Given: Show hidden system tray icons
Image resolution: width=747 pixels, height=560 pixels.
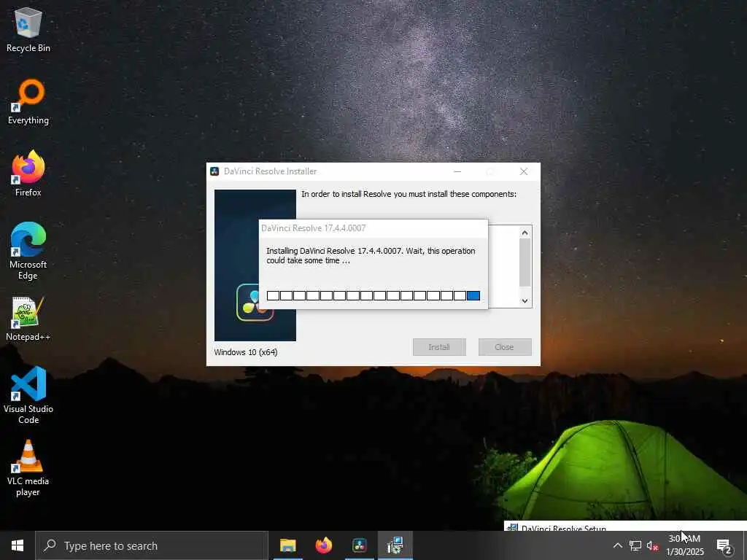Looking at the screenshot, I should point(617,545).
